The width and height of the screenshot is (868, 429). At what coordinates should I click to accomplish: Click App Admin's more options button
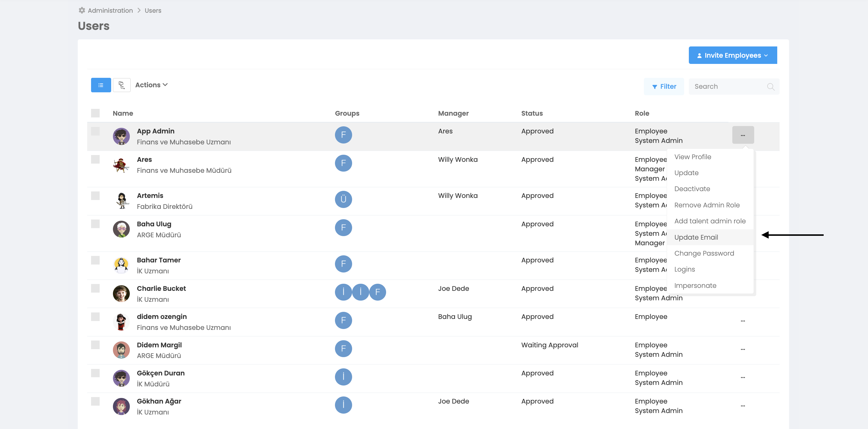point(743,135)
